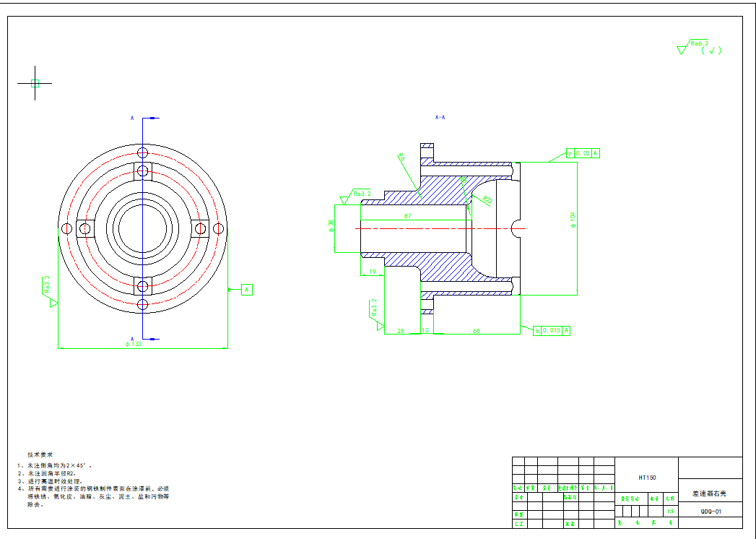Viewport: 756px width, 539px height.
Task: Select the HT150 material cell in title block
Action: [646, 478]
